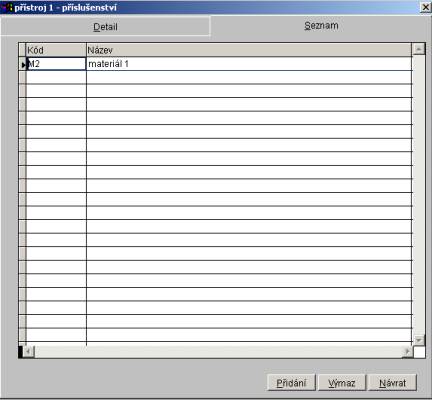The width and height of the screenshot is (432, 400).
Task: Switch to the Seznam tab
Action: 321,26
